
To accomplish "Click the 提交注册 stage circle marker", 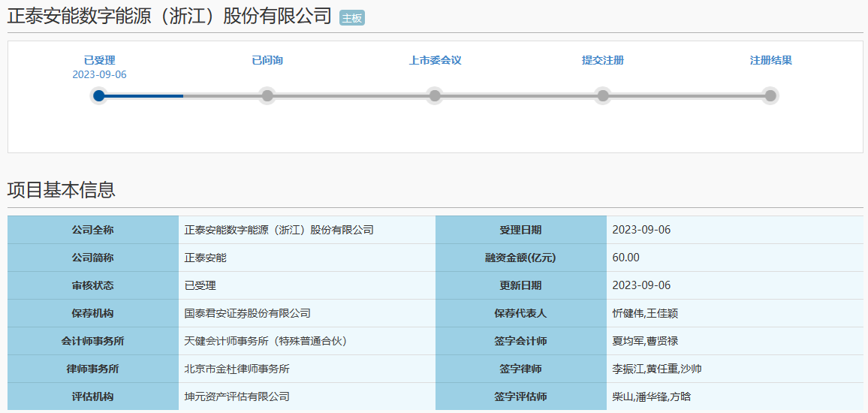I will point(603,96).
